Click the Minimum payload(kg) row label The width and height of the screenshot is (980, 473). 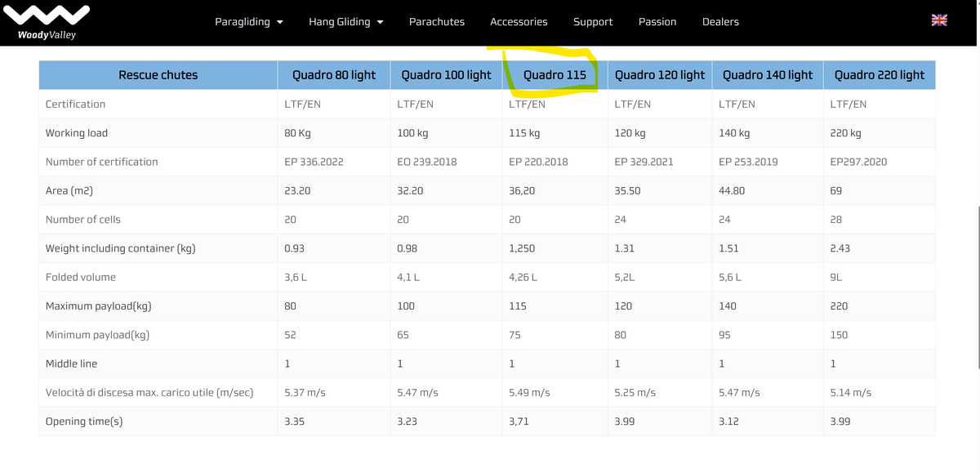97,335
